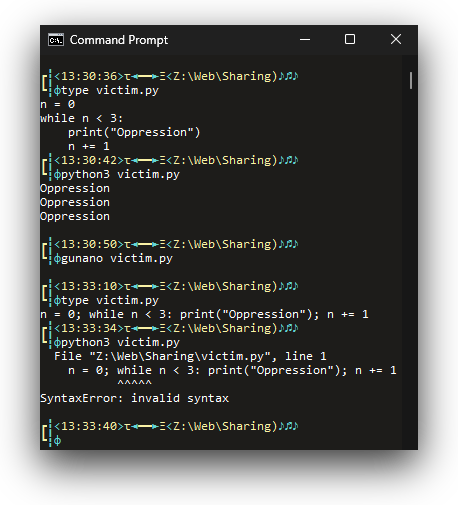Image resolution: width=458 pixels, height=505 pixels.
Task: Click the second 'python3 victim.py' command
Action: (x=120, y=342)
